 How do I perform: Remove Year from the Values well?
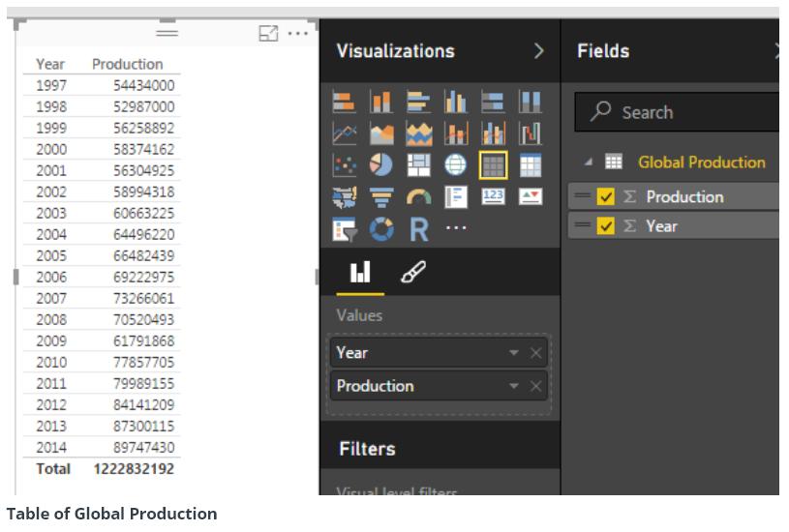click(536, 353)
